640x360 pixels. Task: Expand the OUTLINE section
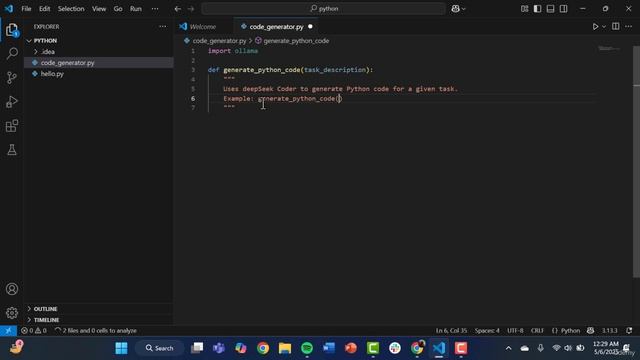pos(45,309)
